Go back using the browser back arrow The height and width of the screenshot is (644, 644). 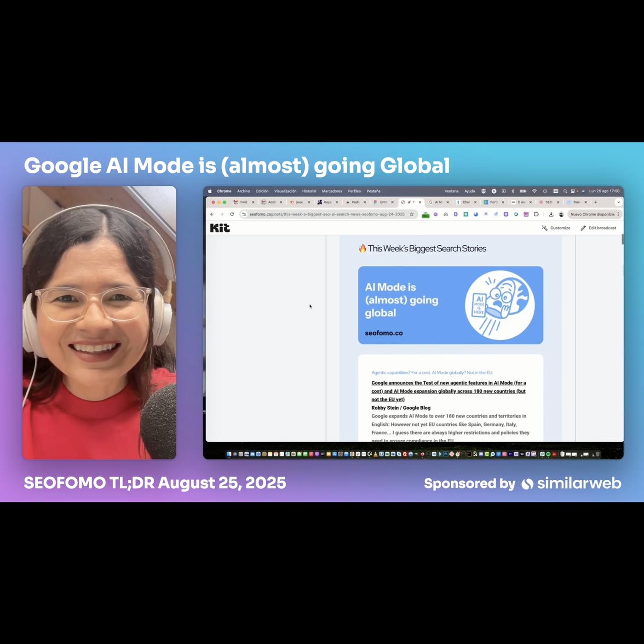tap(212, 214)
